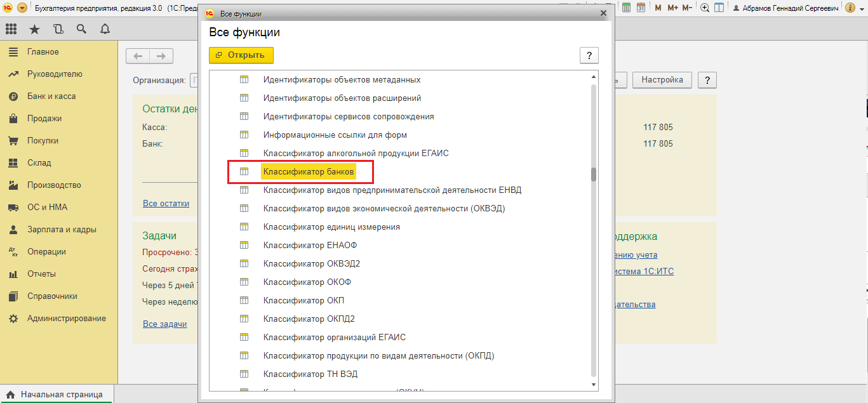The image size is (868, 403).
Task: Open Favorites star icon
Action: (x=34, y=29)
